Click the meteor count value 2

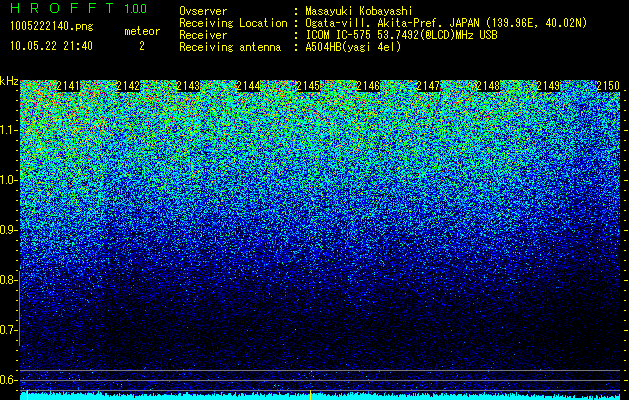tap(142, 46)
